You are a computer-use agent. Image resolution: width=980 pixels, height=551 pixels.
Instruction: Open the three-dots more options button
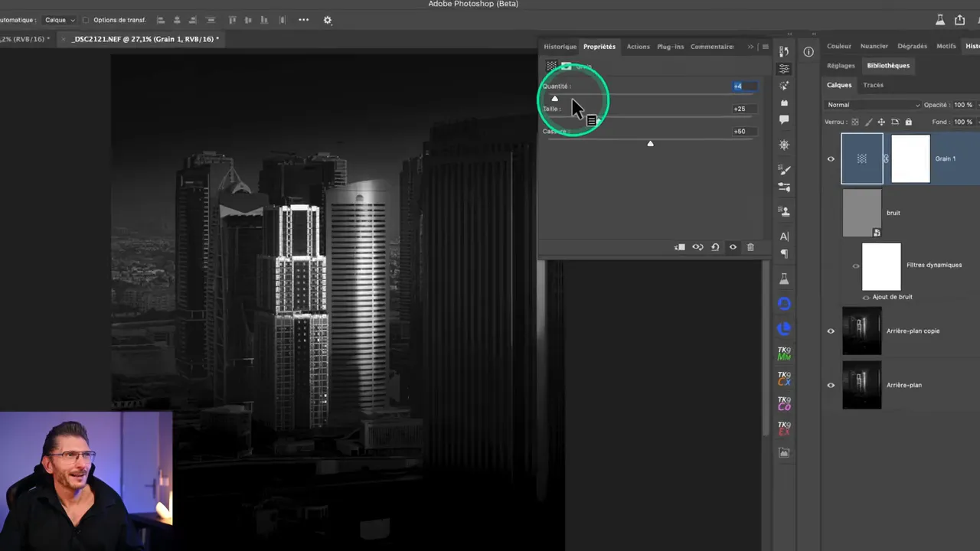pos(304,20)
